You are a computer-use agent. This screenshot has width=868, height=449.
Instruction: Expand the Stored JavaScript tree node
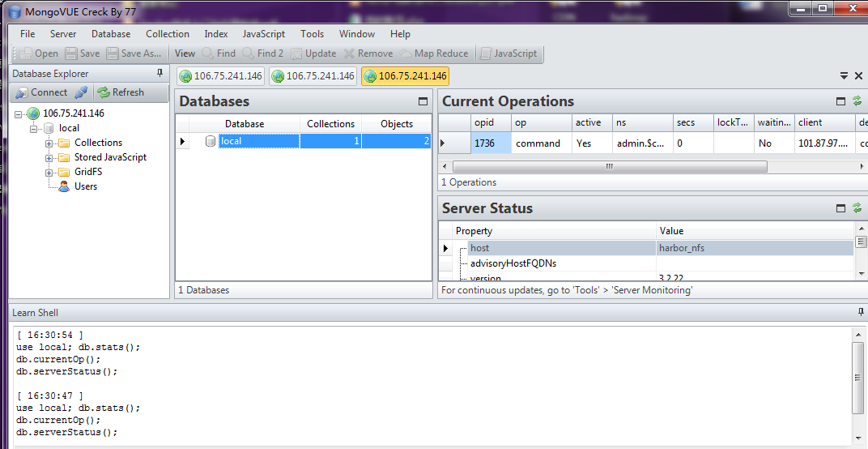tap(49, 158)
